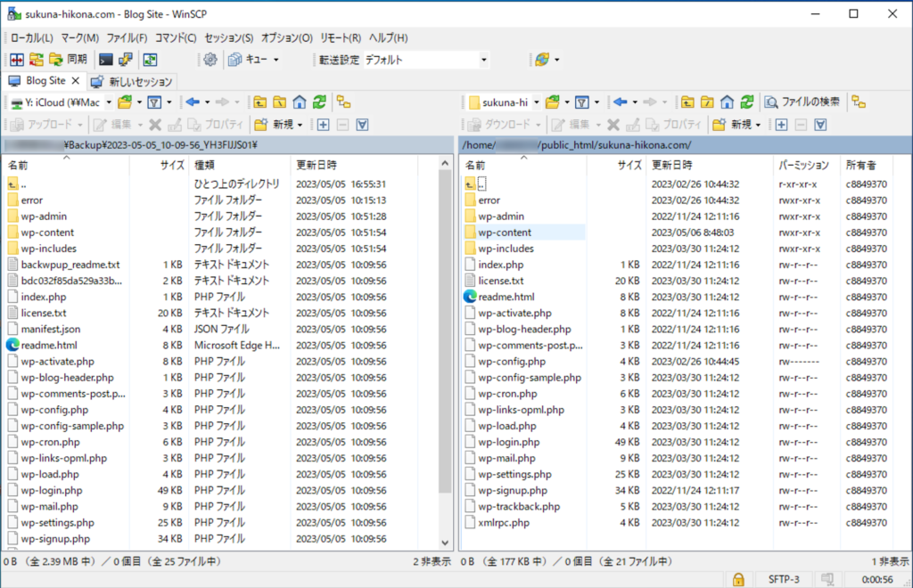The height and width of the screenshot is (588, 913).
Task: Click local panel filter funnel icon
Action: [154, 102]
